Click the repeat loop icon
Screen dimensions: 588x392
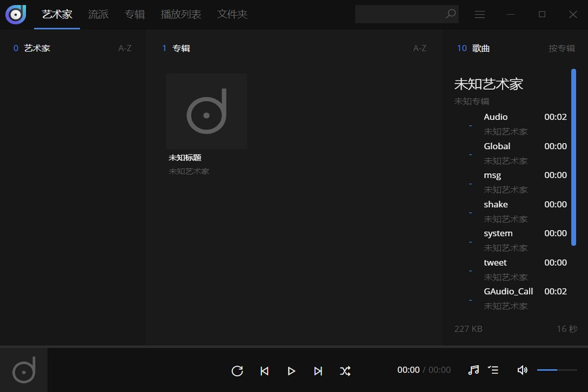[x=237, y=371]
